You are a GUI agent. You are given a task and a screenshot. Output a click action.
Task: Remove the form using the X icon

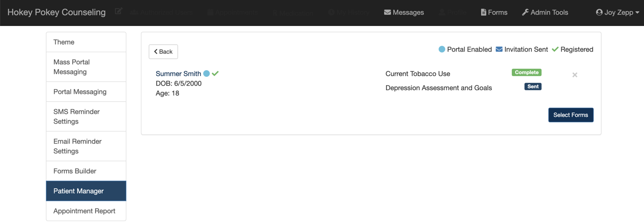click(575, 75)
